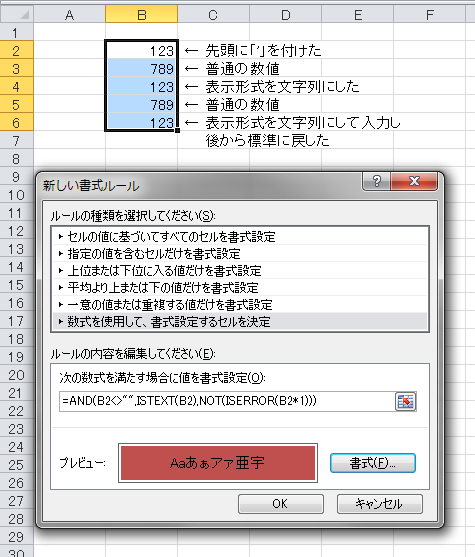Confirm the rule with OK button
Viewport: 475px width, 557px height.
[281, 504]
